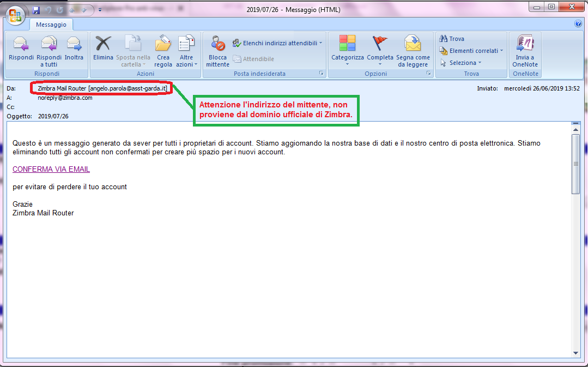Click recipient noreply@zimbra.com
588x367 pixels.
(65, 98)
